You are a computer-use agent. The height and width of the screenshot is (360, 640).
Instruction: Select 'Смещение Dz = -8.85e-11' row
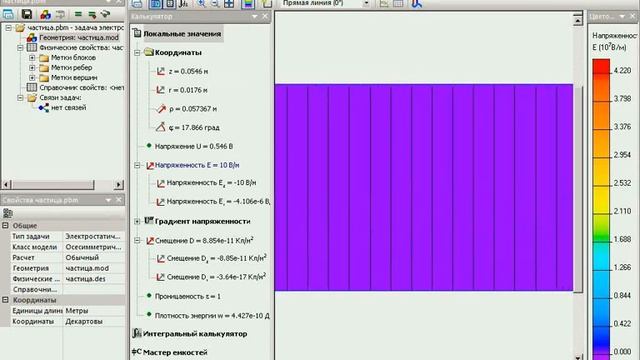click(x=217, y=258)
